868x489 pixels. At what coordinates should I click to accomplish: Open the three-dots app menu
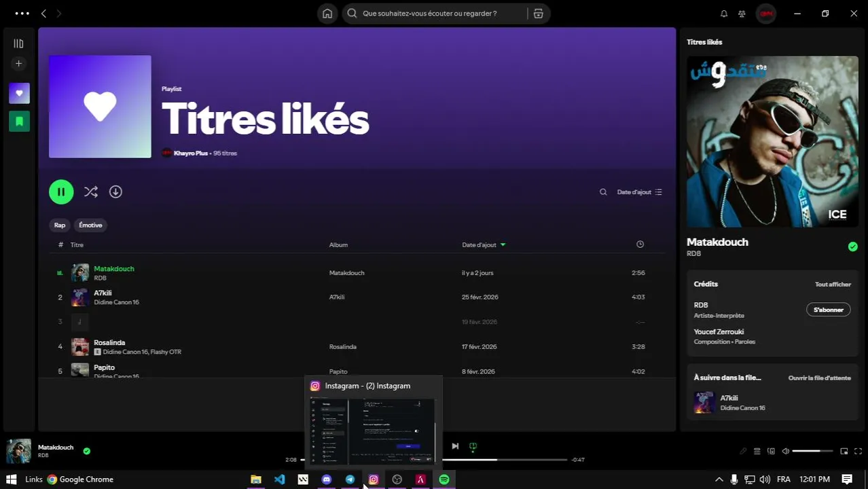coord(22,14)
